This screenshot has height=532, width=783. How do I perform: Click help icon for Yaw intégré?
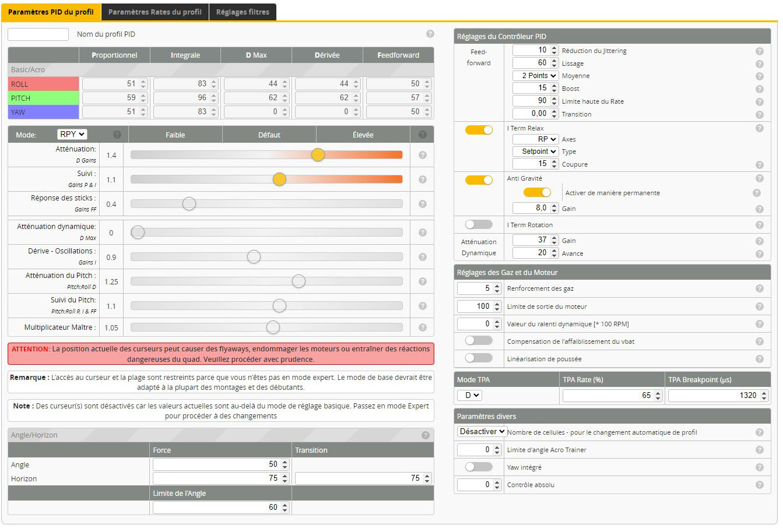[759, 467]
